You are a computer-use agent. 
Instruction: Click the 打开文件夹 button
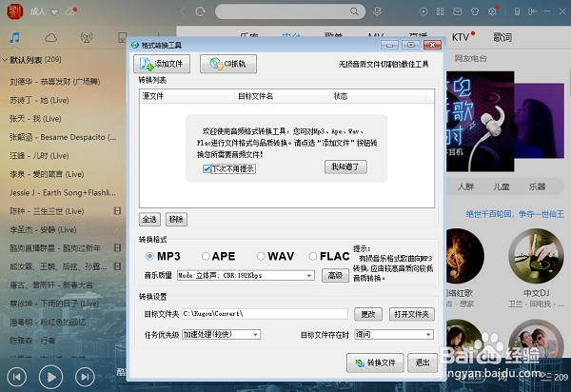pyautogui.click(x=412, y=314)
